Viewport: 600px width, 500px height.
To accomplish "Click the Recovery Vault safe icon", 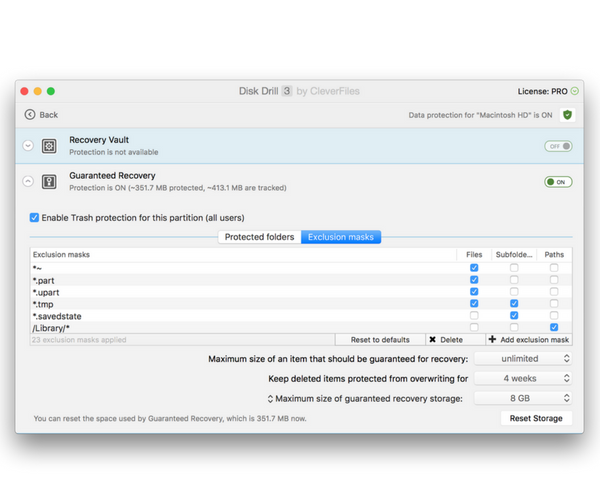I will pyautogui.click(x=49, y=146).
